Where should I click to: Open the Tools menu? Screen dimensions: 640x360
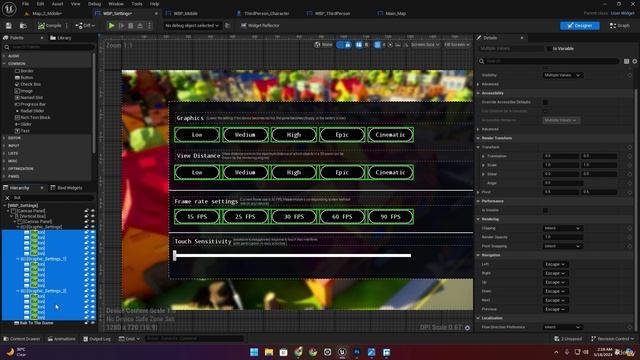point(137,4)
